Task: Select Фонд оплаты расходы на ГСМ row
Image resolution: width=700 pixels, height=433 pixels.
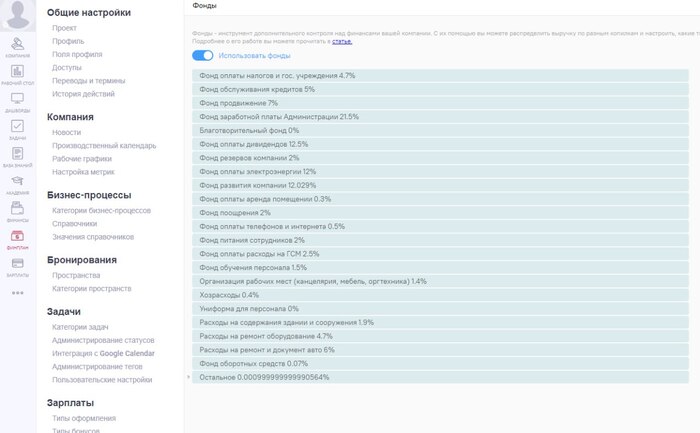Action: coord(440,254)
